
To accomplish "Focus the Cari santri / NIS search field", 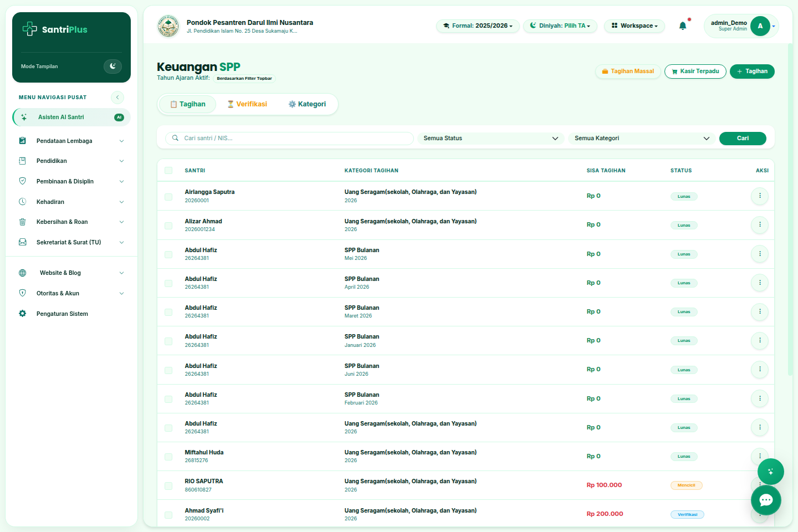I will pyautogui.click(x=290, y=139).
